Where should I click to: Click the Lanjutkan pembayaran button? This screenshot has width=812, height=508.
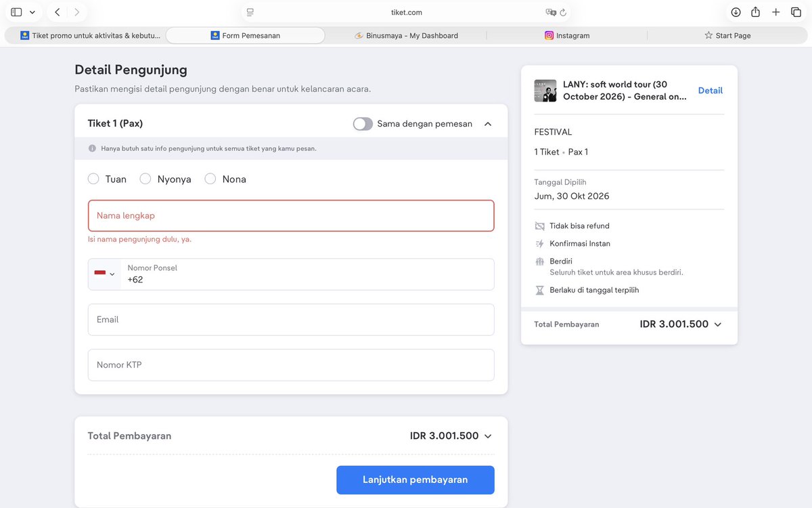415,480
